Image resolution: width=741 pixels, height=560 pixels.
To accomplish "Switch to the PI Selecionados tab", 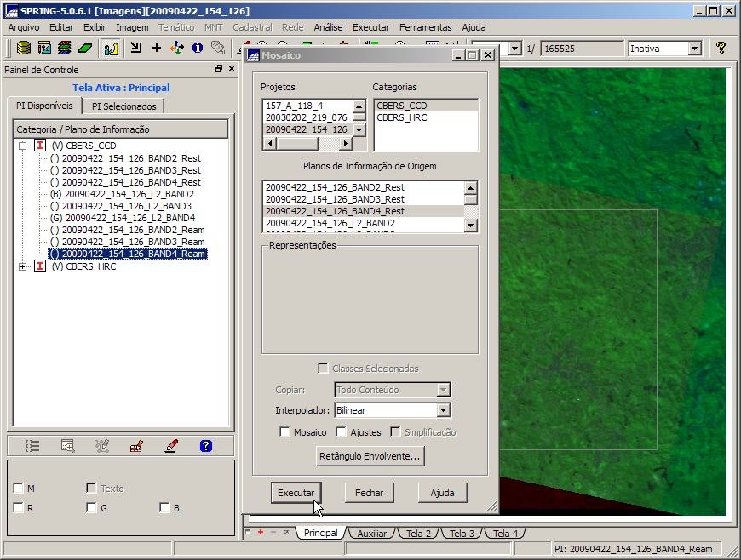I will click(x=124, y=106).
